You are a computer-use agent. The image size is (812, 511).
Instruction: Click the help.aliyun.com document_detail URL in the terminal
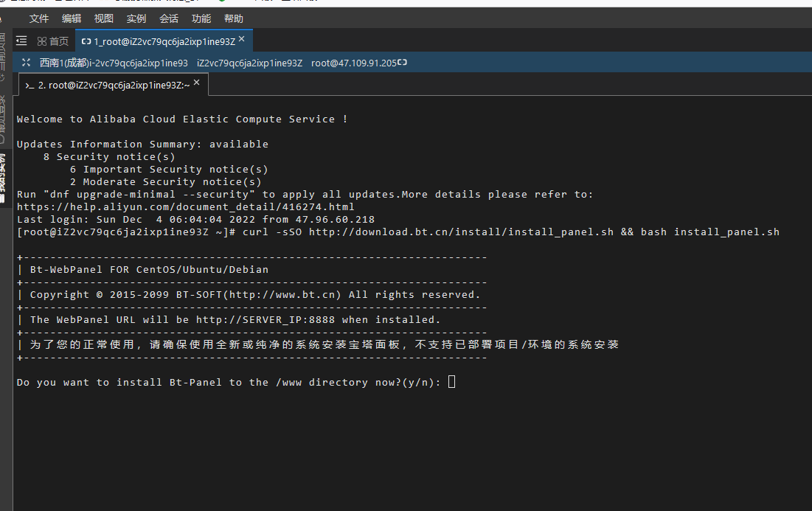coord(185,207)
